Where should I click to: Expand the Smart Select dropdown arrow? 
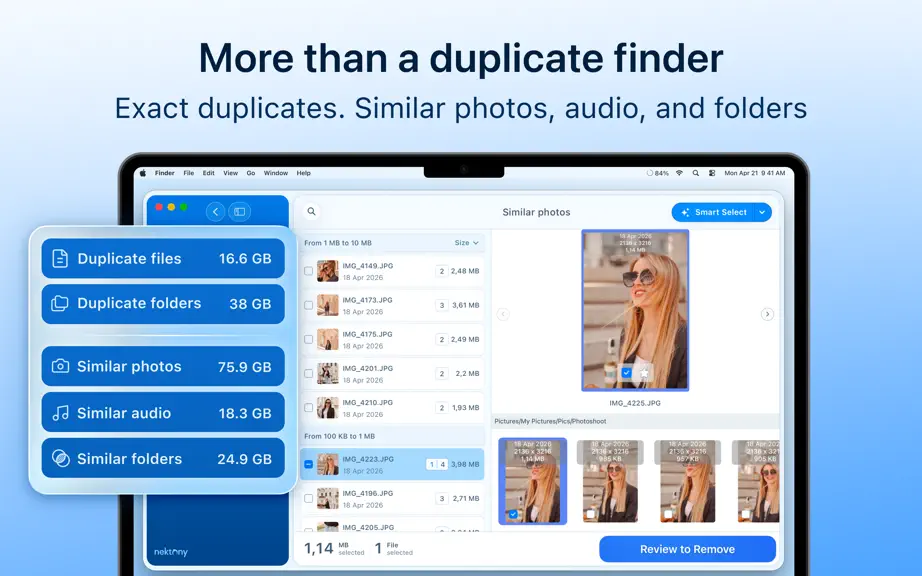pos(762,212)
